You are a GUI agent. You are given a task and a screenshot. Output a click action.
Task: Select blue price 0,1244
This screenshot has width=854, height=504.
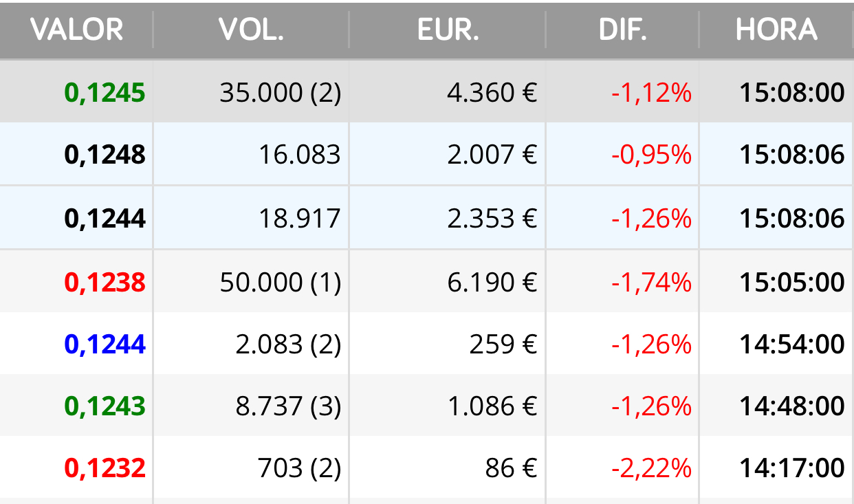pos(105,344)
